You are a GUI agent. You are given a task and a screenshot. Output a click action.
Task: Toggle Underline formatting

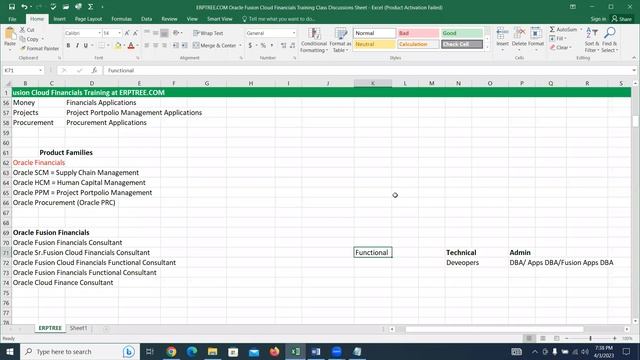tap(85, 45)
